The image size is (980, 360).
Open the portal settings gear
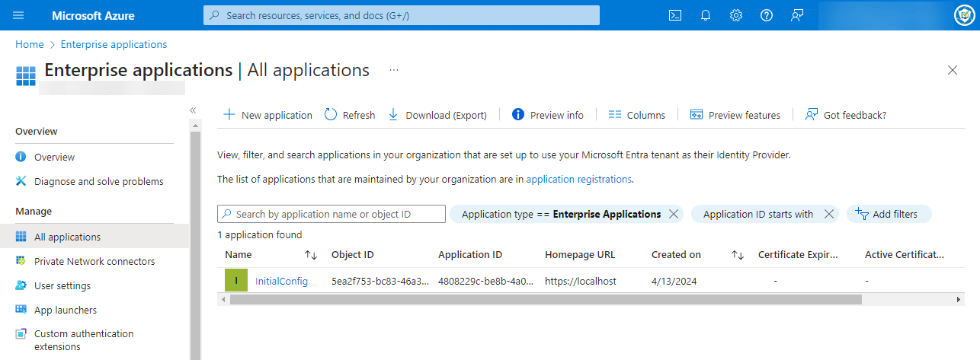[736, 15]
